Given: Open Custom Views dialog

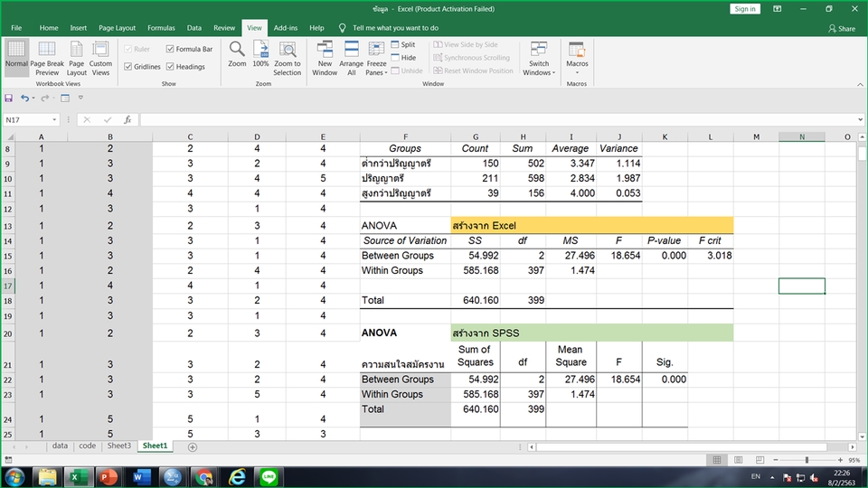Looking at the screenshot, I should (x=100, y=58).
